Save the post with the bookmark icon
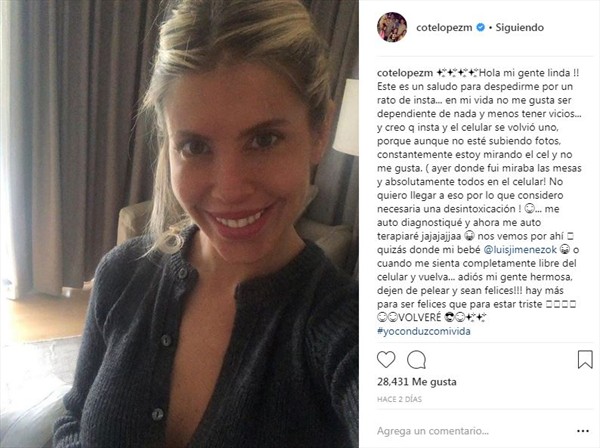Screen dimensions: 600x448 585,360
